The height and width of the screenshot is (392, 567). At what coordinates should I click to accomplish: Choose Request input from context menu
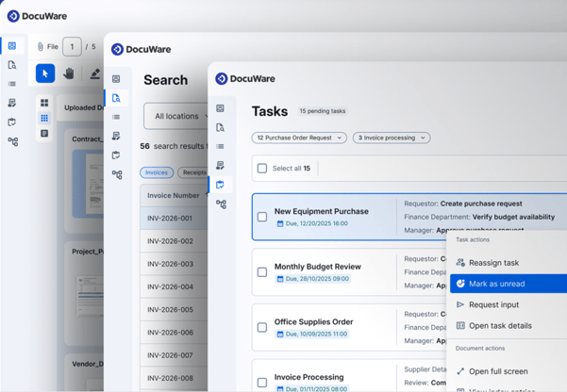pyautogui.click(x=507, y=304)
